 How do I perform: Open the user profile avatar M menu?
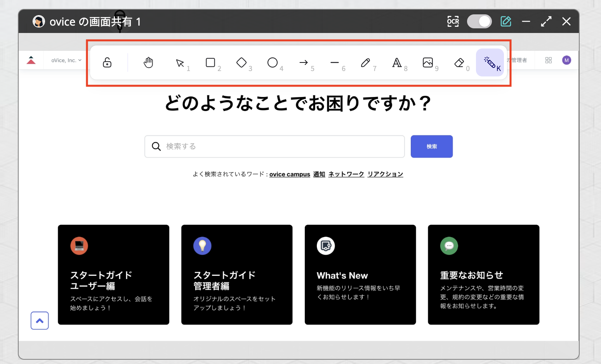point(566,60)
